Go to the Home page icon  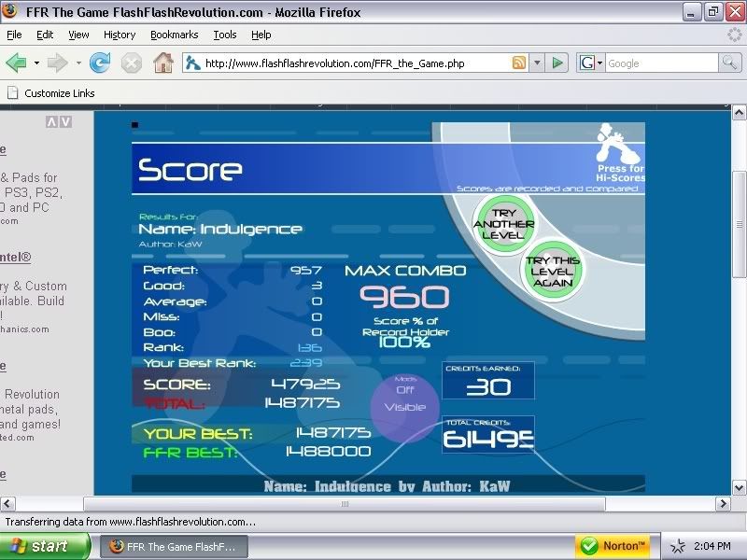click(x=163, y=63)
